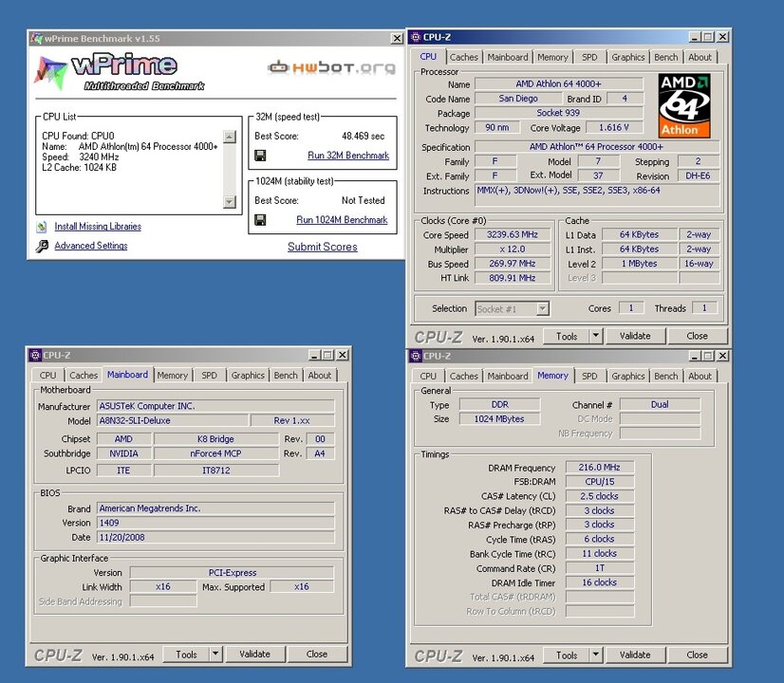The image size is (784, 683).
Task: Minimize the CPU-Z Memory window
Action: click(695, 356)
